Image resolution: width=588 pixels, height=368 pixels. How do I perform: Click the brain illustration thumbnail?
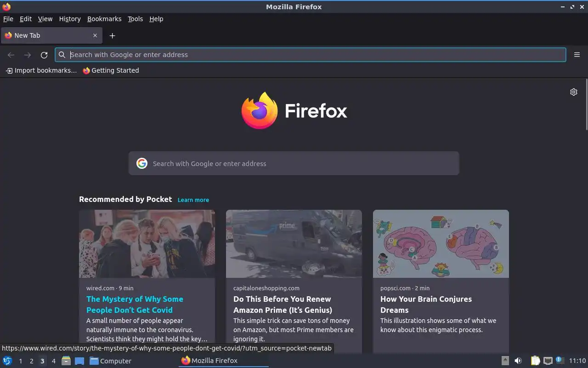[x=441, y=244]
